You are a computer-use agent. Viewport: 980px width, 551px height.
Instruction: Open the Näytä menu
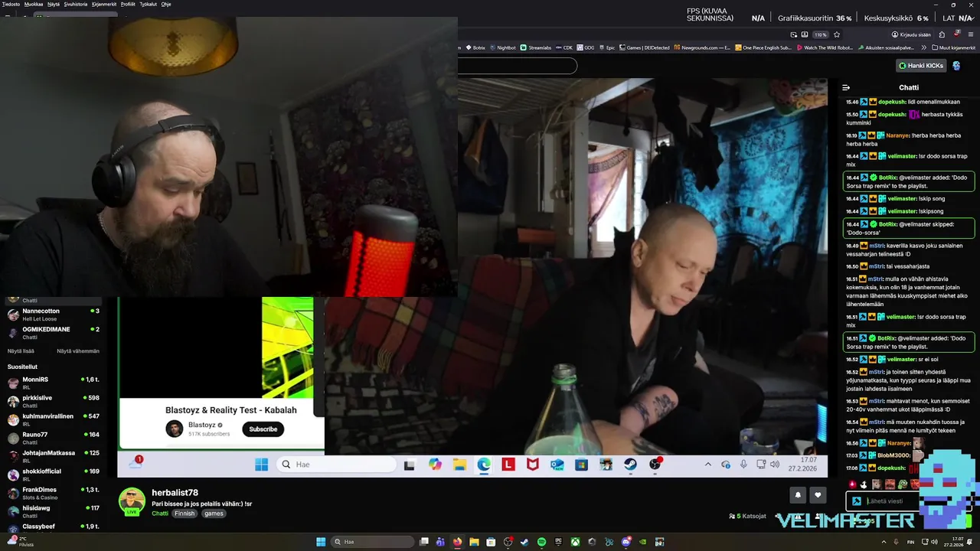[x=54, y=4]
